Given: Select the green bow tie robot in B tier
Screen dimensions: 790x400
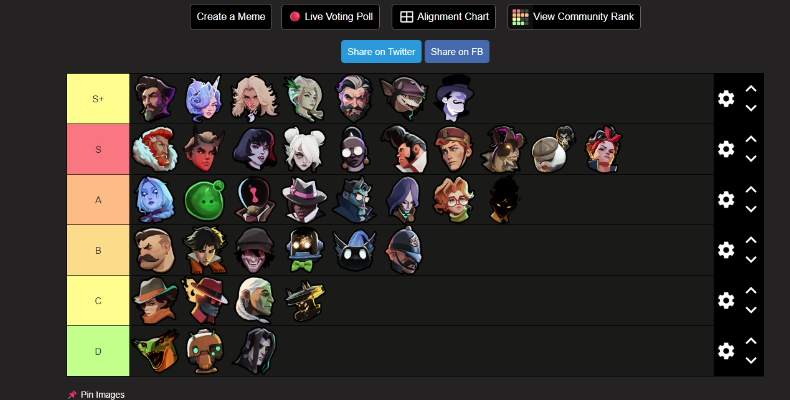Looking at the screenshot, I should [304, 250].
